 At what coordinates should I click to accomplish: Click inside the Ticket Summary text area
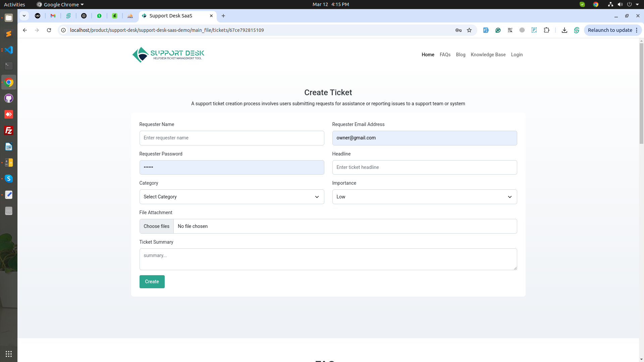pos(328,259)
